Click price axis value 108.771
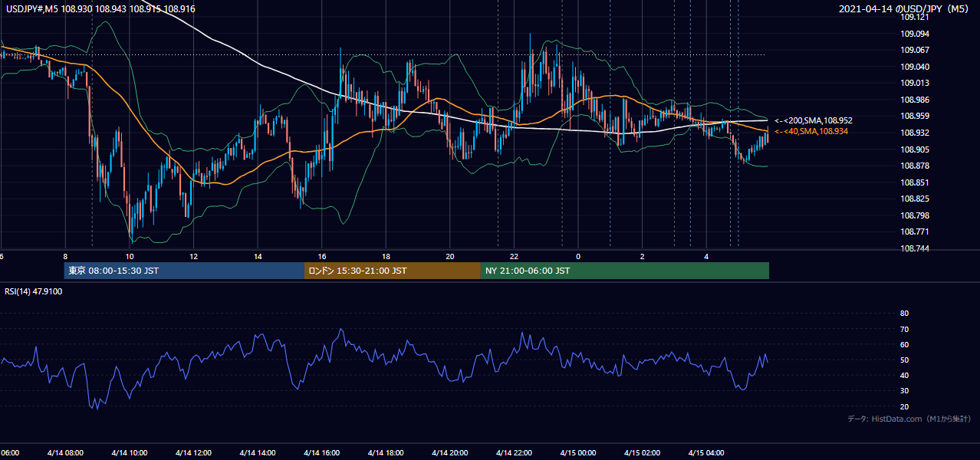Image resolution: width=980 pixels, height=460 pixels. click(914, 232)
